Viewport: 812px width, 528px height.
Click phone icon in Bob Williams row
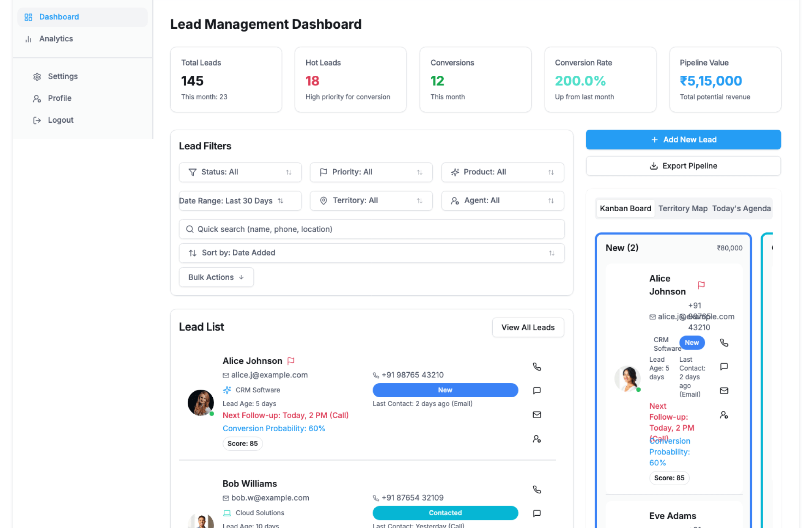point(537,489)
